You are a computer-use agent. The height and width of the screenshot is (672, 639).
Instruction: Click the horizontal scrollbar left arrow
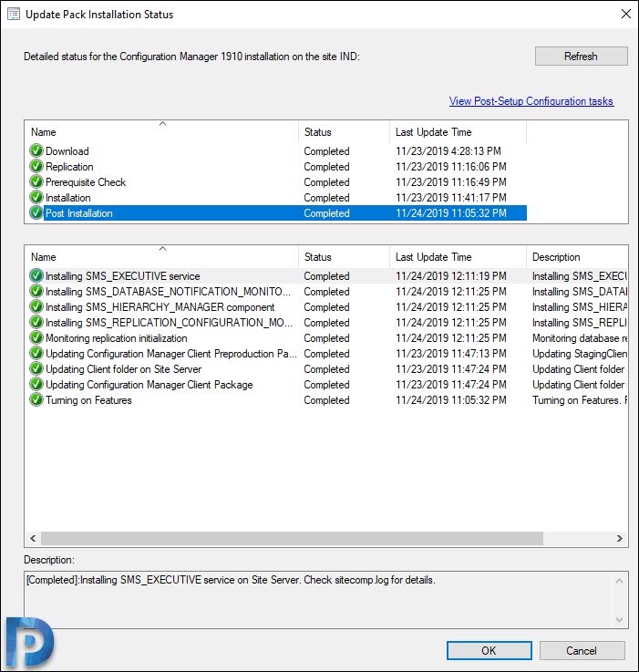tap(33, 538)
